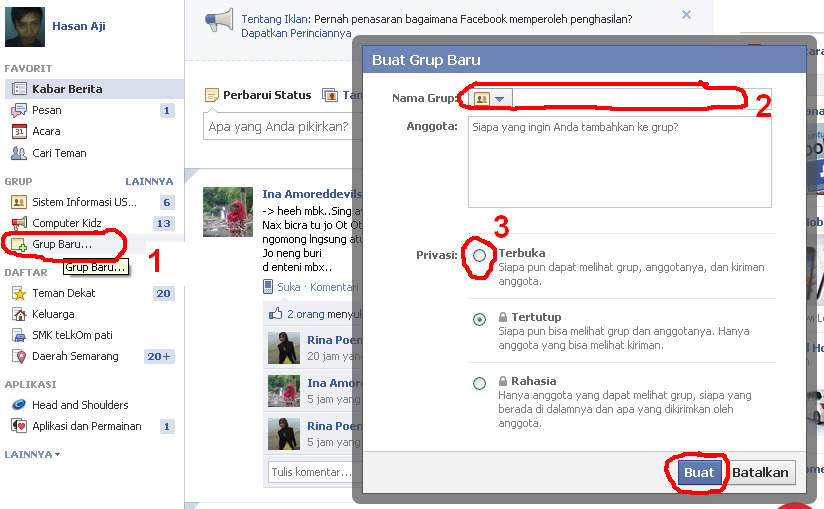The height and width of the screenshot is (509, 824).
Task: Click the Perbarui Status note icon
Action: click(211, 95)
